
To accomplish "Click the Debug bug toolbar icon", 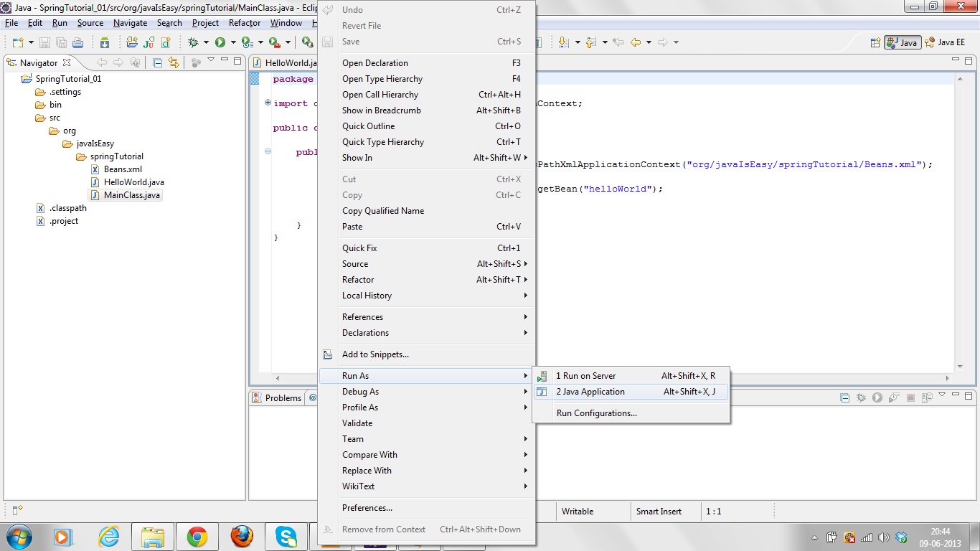I will click(x=193, y=42).
